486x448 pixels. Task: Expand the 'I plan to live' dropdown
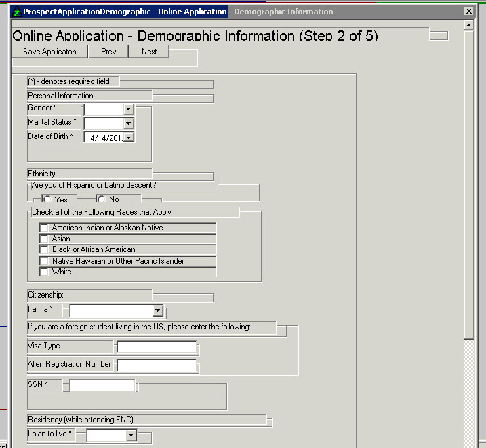[131, 435]
